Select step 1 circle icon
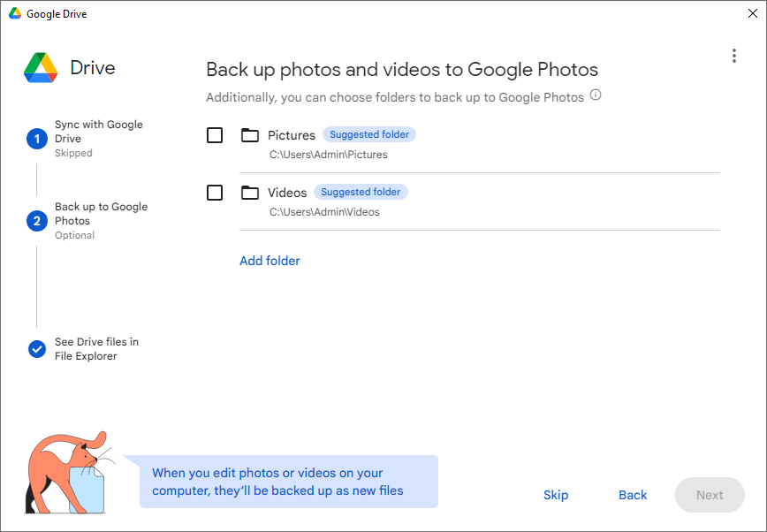The image size is (767, 532). (x=37, y=139)
